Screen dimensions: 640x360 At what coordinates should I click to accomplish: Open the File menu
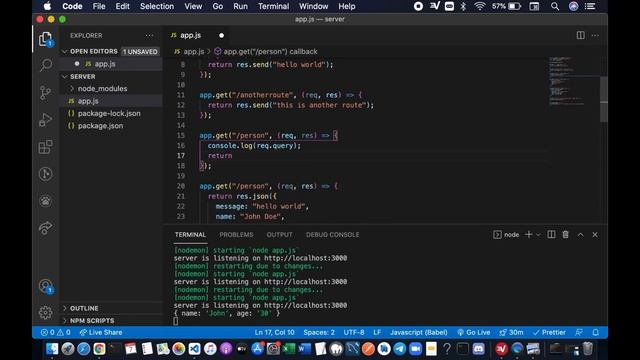(x=99, y=6)
